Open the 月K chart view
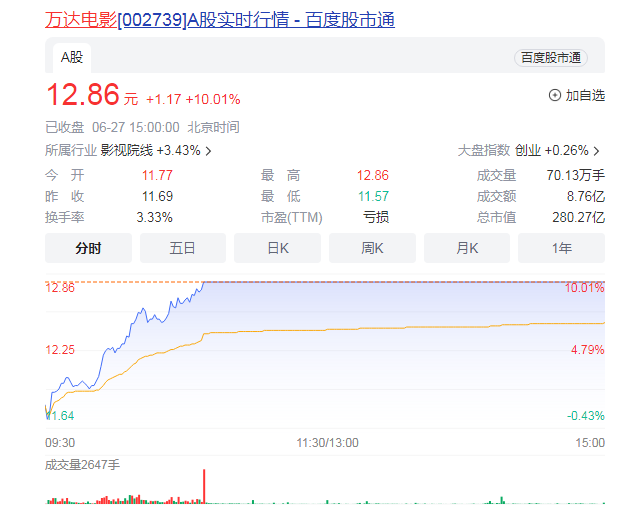626x516 pixels. pos(467,248)
